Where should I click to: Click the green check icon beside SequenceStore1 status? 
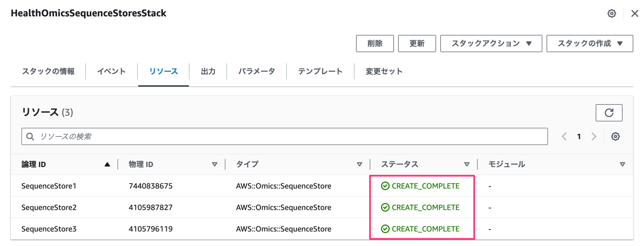click(x=385, y=186)
